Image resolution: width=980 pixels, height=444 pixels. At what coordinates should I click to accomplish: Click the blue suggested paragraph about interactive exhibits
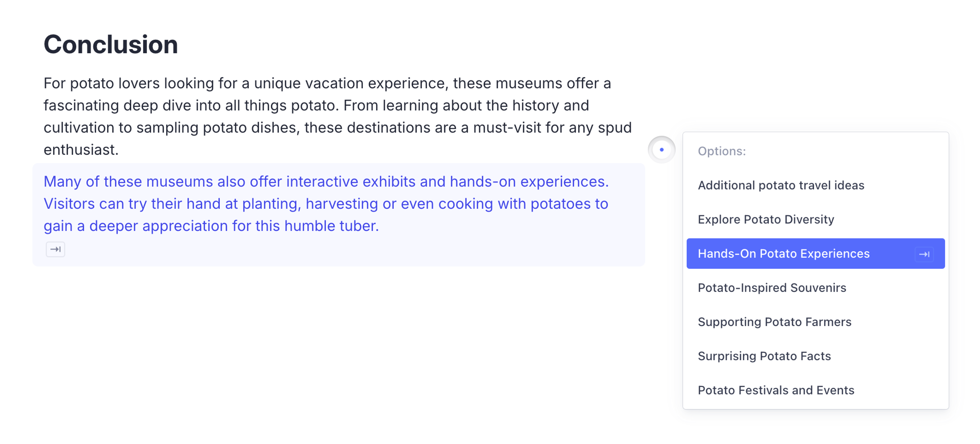click(x=326, y=204)
